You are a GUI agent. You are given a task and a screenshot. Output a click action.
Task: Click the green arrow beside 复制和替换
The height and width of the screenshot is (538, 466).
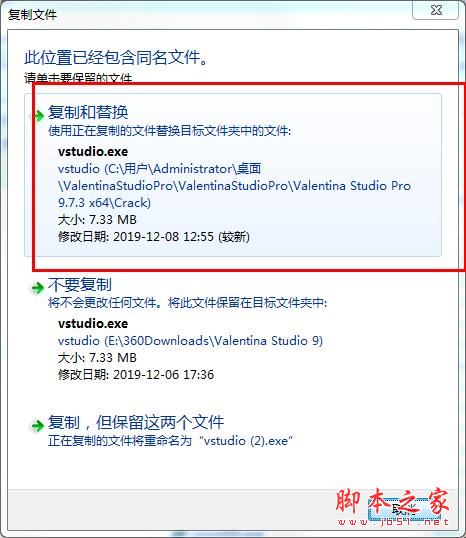(37, 115)
